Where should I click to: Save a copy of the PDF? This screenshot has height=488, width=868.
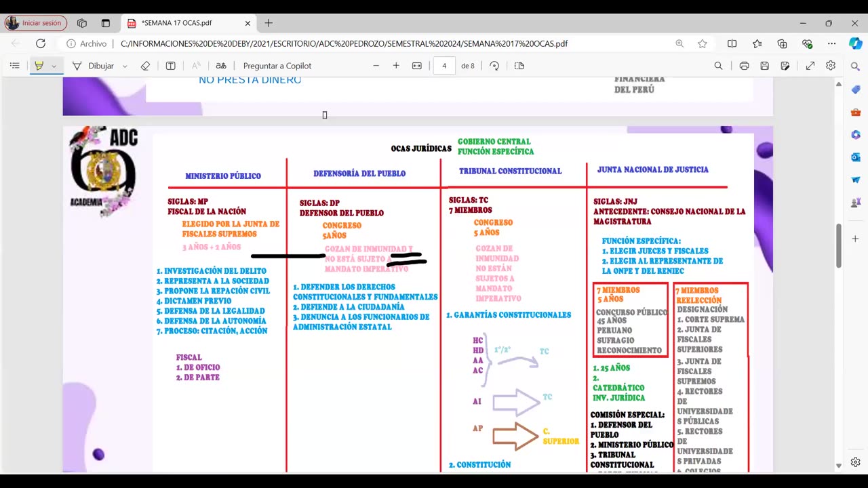[x=785, y=66]
